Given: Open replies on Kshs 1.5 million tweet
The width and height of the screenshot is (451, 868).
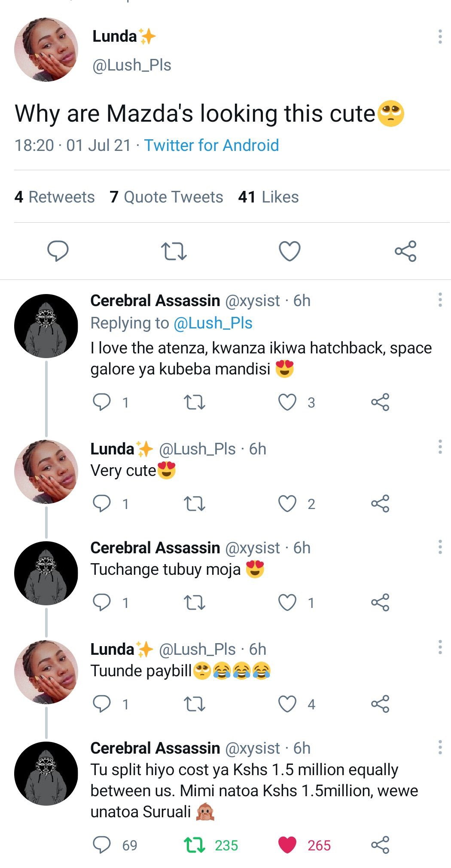Looking at the screenshot, I should pyautogui.click(x=102, y=845).
